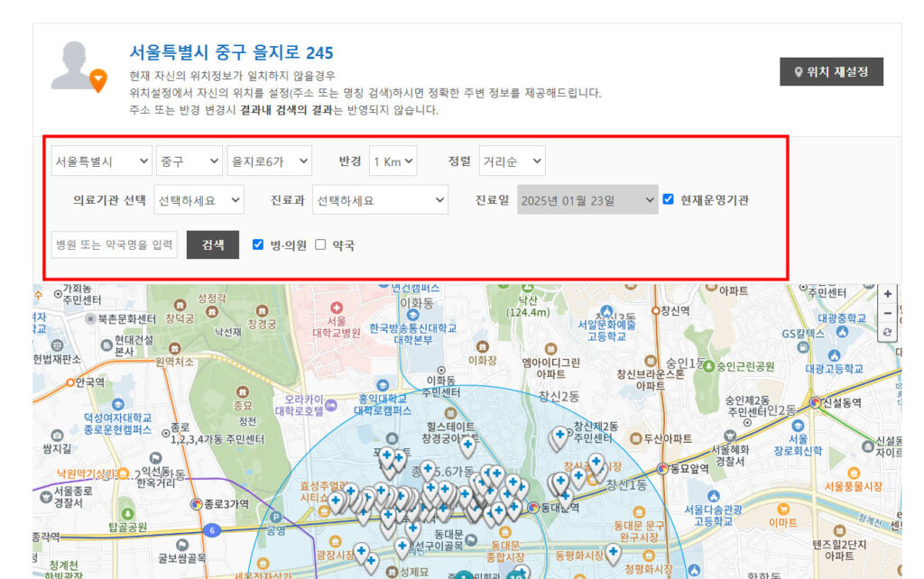Zoom out using the minus map icon

[x=888, y=311]
